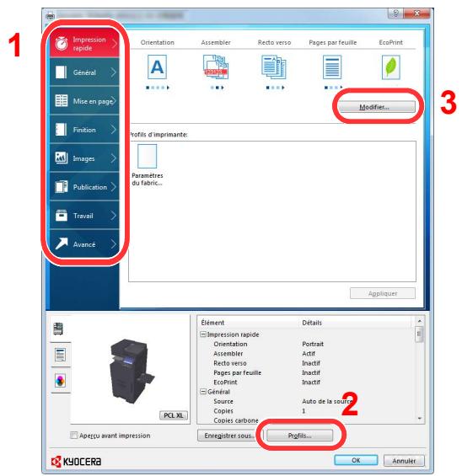462x476 pixels.
Task: Enable Aperçu avant impression checkbox
Action: [74, 436]
